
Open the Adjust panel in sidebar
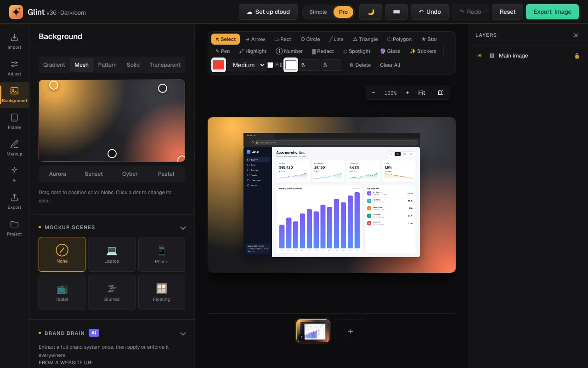tap(14, 68)
